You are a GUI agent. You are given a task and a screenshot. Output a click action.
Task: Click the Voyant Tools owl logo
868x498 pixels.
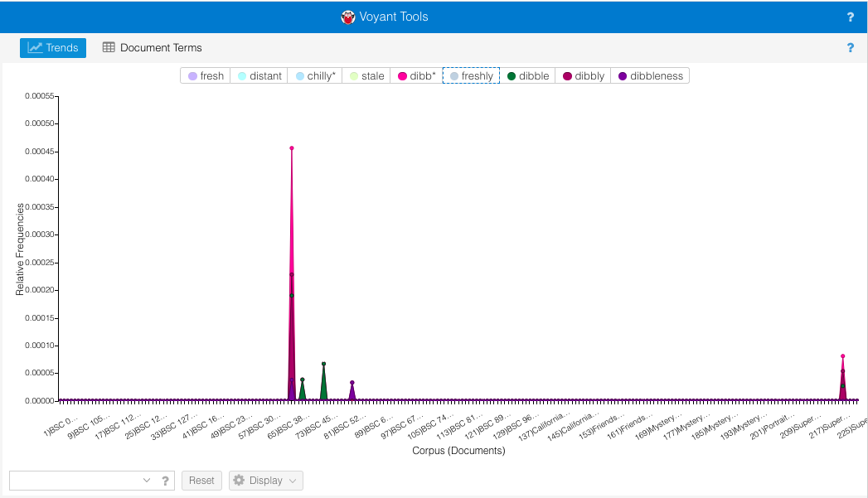pos(347,17)
